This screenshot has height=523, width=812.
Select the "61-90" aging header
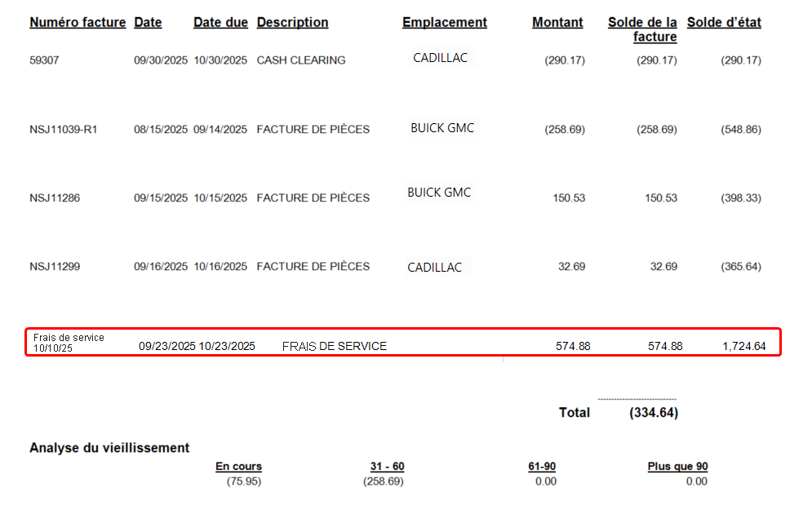542,467
